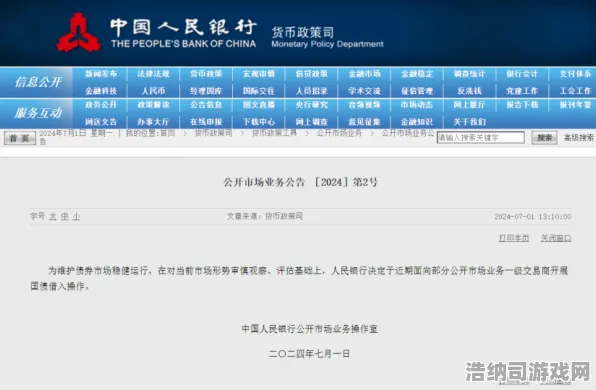Open the 宏观审慎 menu item

(x=259, y=74)
